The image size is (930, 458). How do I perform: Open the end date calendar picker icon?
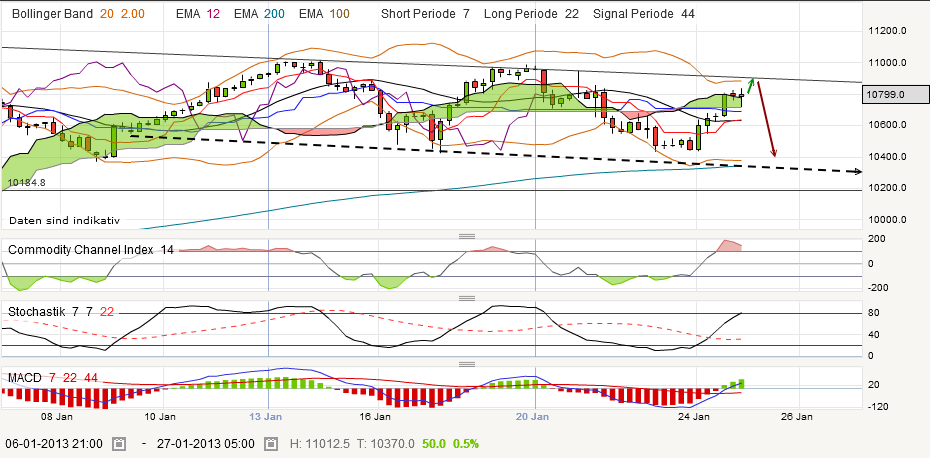coord(271,444)
